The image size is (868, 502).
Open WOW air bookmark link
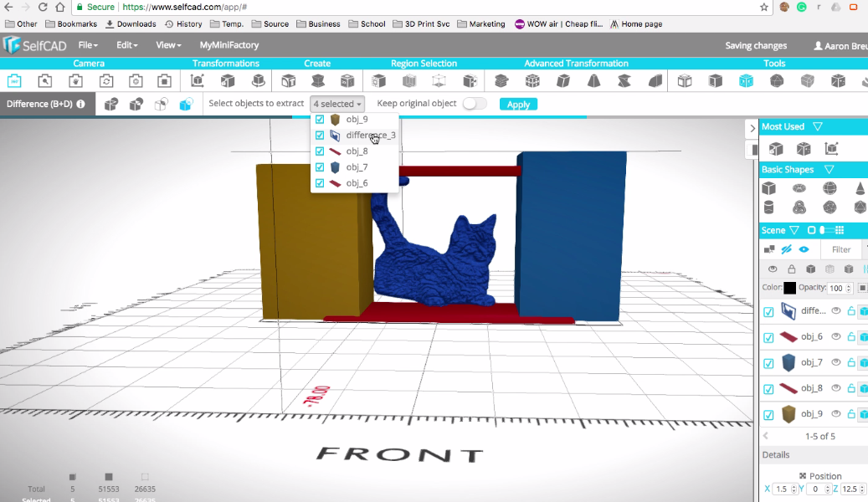click(559, 23)
